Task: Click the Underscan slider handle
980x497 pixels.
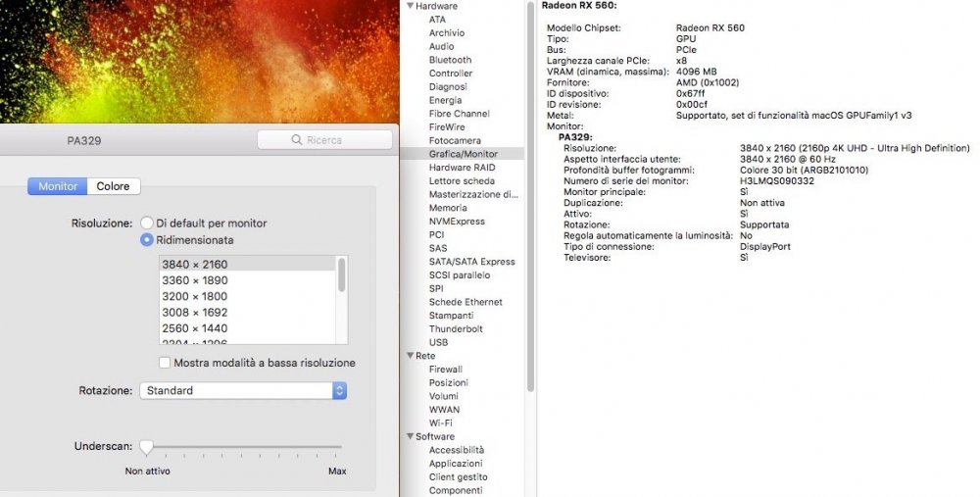Action: pos(146,446)
